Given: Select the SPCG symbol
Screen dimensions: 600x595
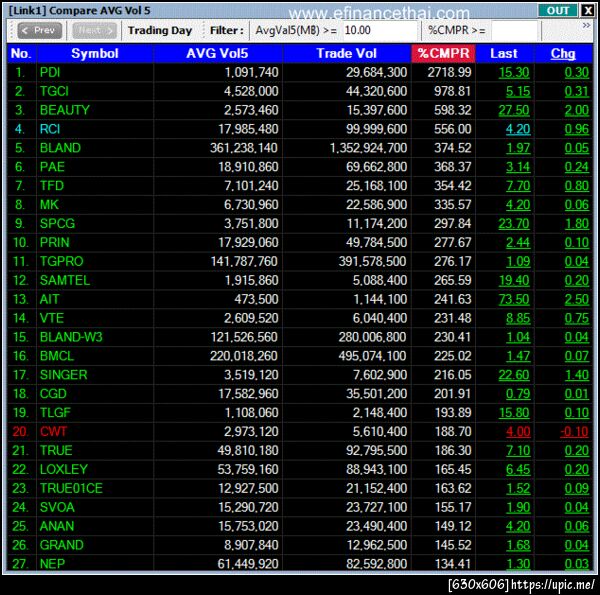Looking at the screenshot, I should (x=57, y=223).
